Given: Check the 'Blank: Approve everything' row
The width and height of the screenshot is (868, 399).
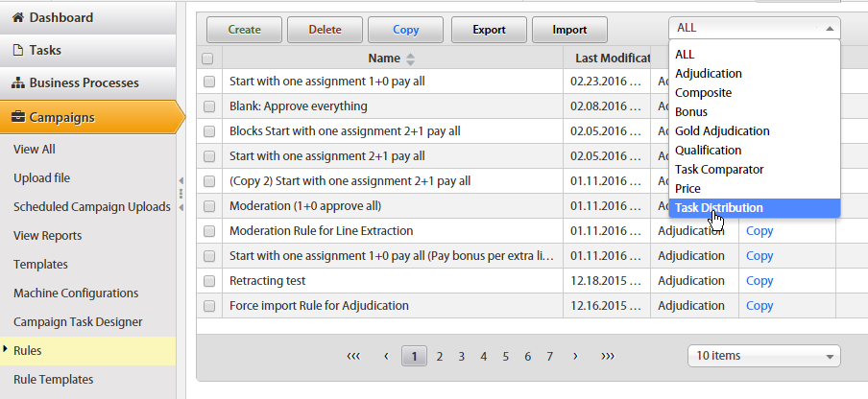Looking at the screenshot, I should (x=208, y=106).
